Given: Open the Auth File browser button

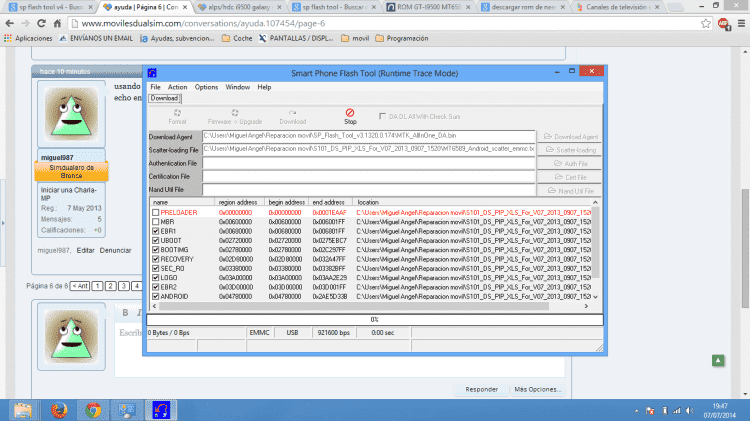Looking at the screenshot, I should click(x=570, y=164).
